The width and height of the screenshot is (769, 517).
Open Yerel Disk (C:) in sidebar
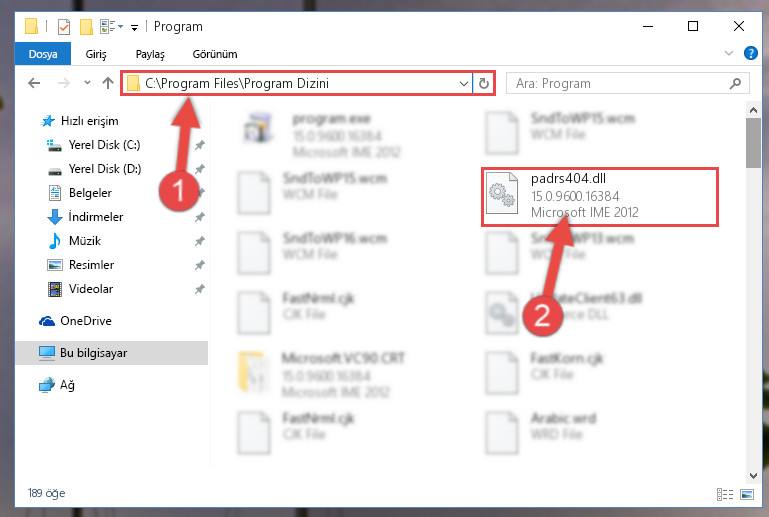[104, 145]
